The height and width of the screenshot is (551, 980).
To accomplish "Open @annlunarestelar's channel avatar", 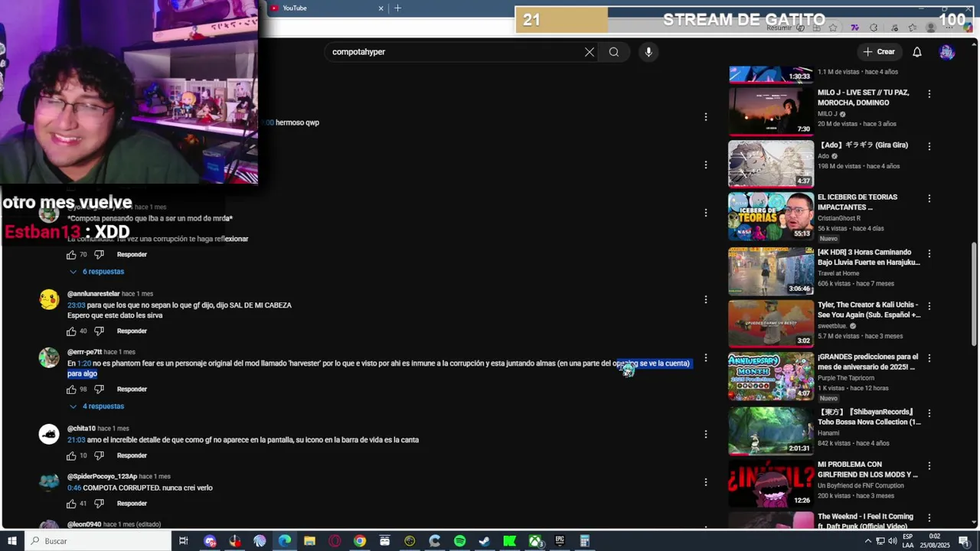I will point(49,299).
